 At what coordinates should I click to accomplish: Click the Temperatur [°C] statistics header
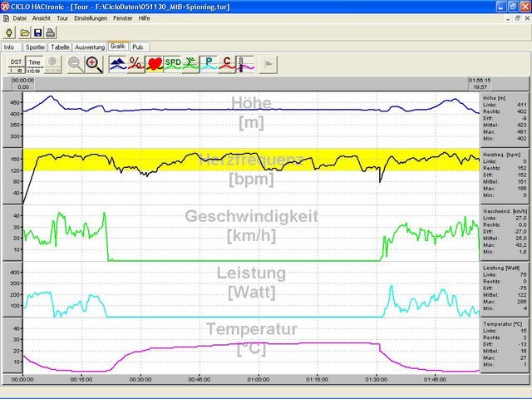502,324
